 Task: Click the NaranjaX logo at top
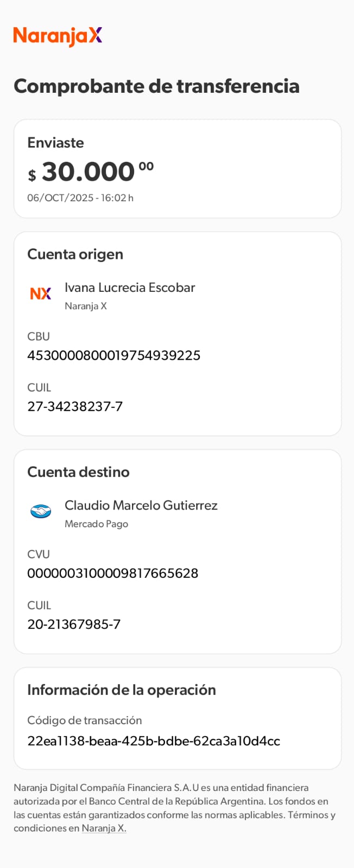(58, 36)
